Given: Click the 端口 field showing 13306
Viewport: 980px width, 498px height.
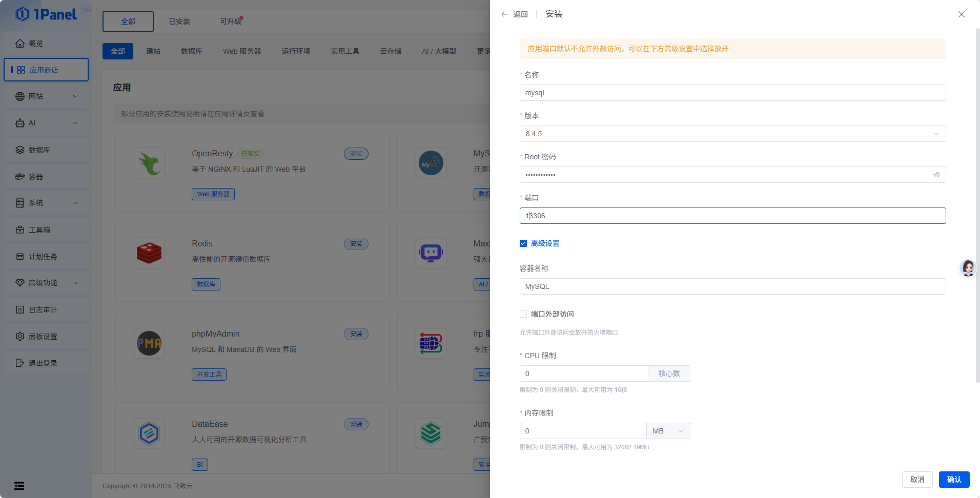Looking at the screenshot, I should (x=732, y=216).
